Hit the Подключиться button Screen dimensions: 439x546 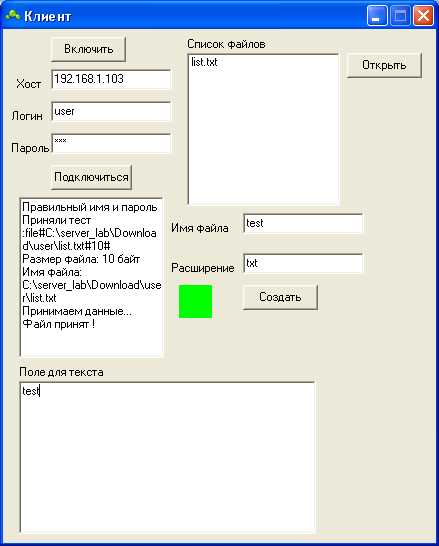[91, 177]
